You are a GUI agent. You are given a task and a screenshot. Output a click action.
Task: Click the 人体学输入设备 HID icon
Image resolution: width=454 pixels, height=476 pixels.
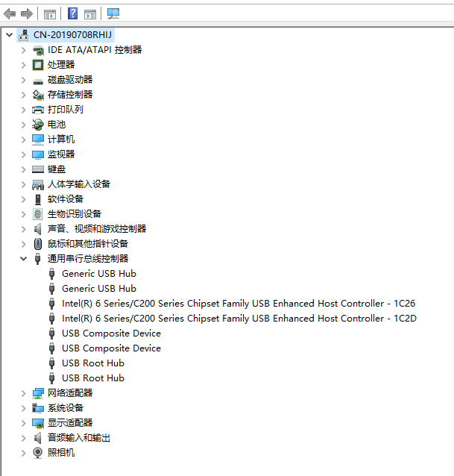[x=38, y=184]
